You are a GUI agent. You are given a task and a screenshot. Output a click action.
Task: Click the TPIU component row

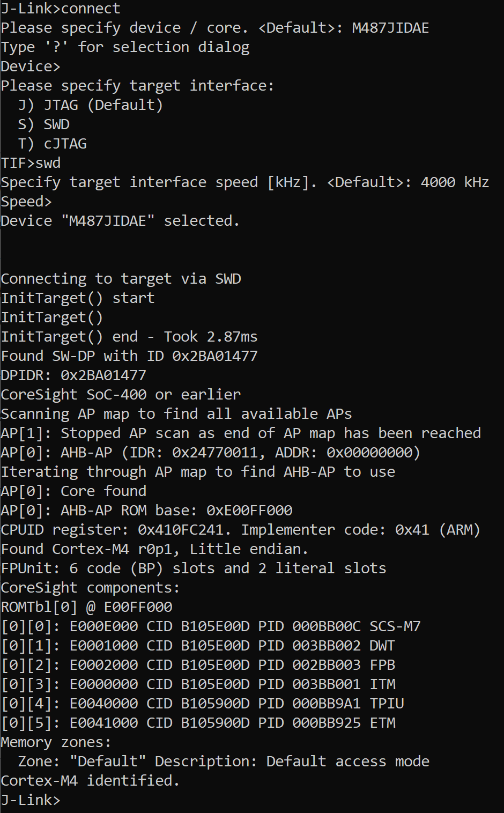202,704
